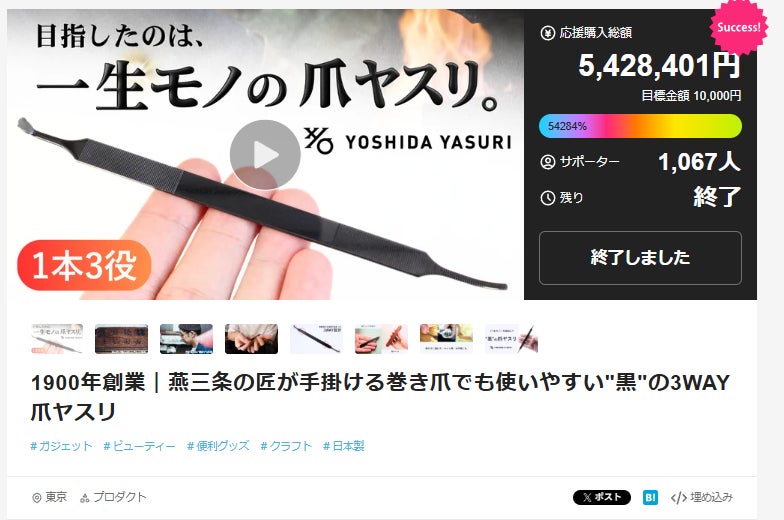Click the X post share button
Screen dimensions: 784x520
tap(602, 497)
